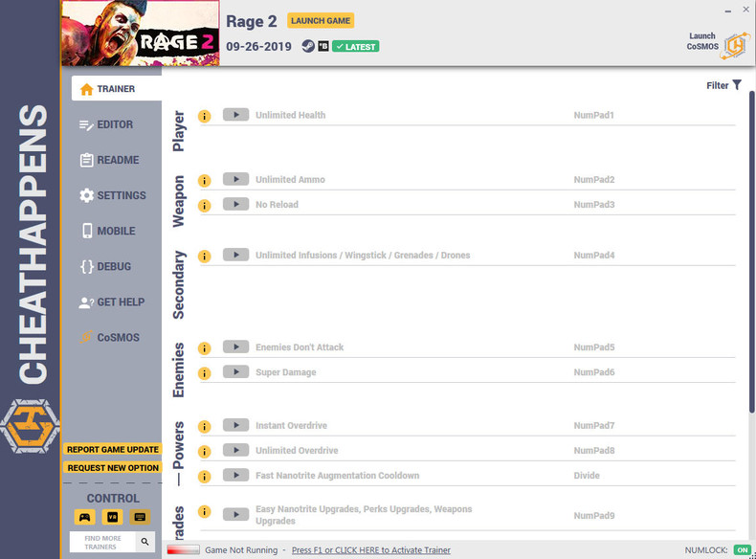Image resolution: width=756 pixels, height=559 pixels.
Task: Click the Activate Trainer link
Action: click(x=370, y=550)
